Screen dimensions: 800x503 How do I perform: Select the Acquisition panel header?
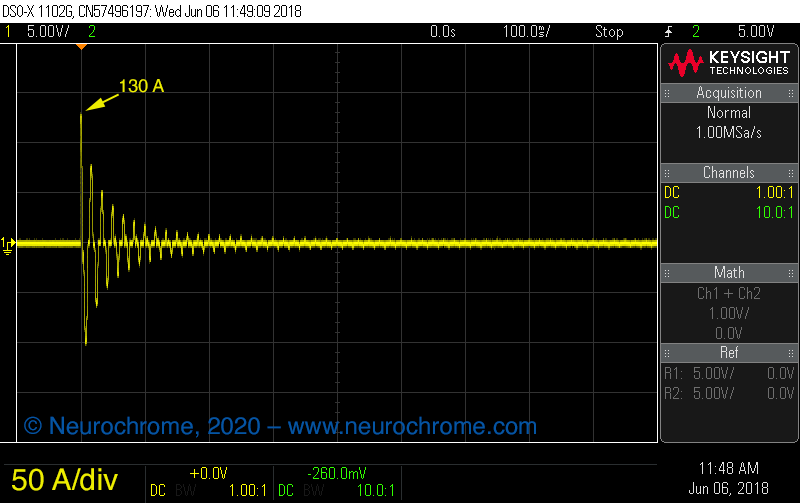point(729,93)
